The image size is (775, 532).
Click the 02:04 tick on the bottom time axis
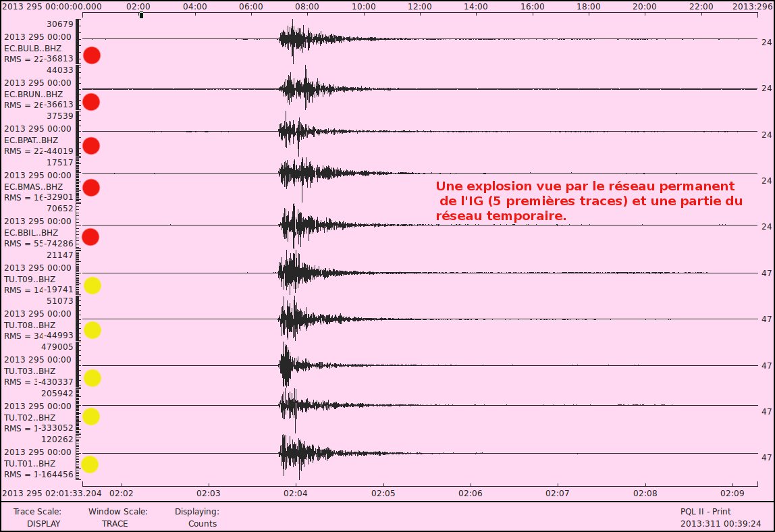tap(296, 493)
